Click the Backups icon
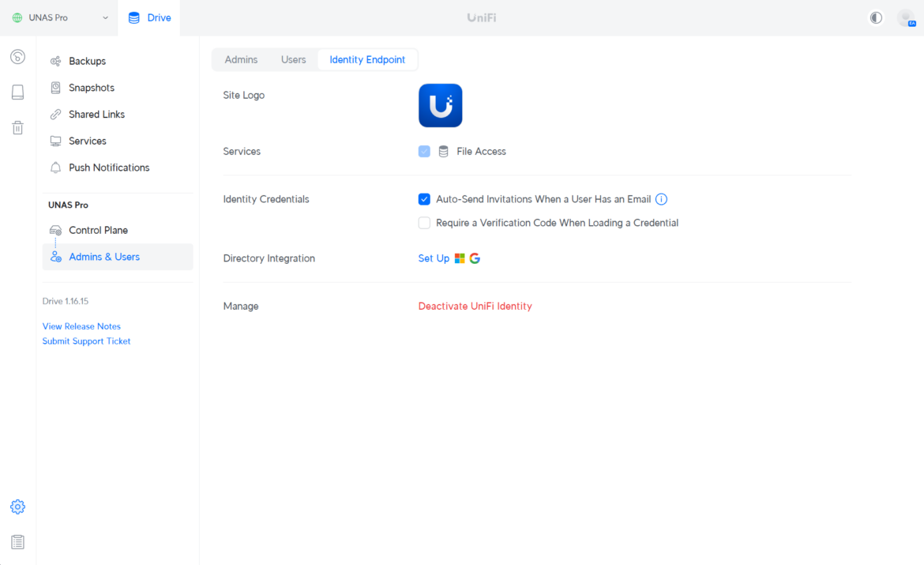The width and height of the screenshot is (924, 565). tap(55, 62)
